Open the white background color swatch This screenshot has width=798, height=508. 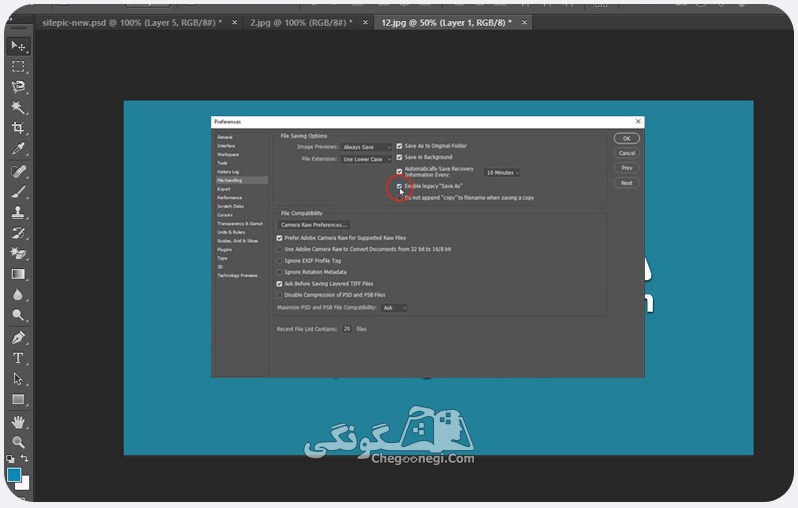click(25, 484)
